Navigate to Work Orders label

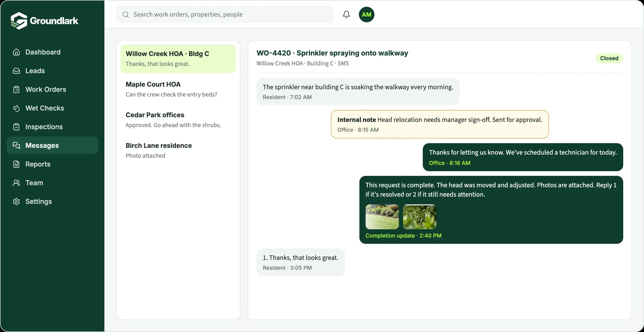(x=46, y=89)
